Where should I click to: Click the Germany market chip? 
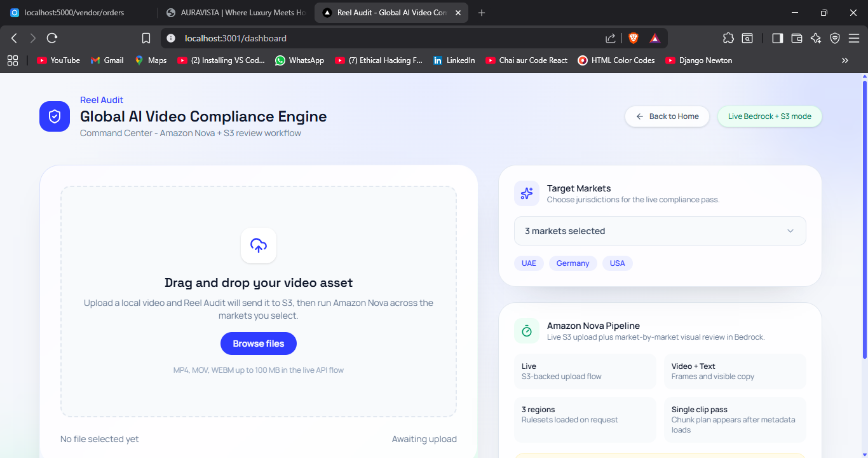573,263
